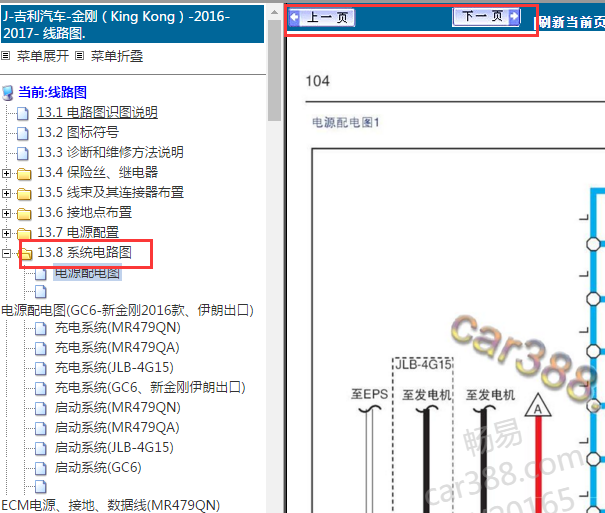Viewport: 605px width, 513px height.
Task: Click page number 104
Action: coord(318,81)
